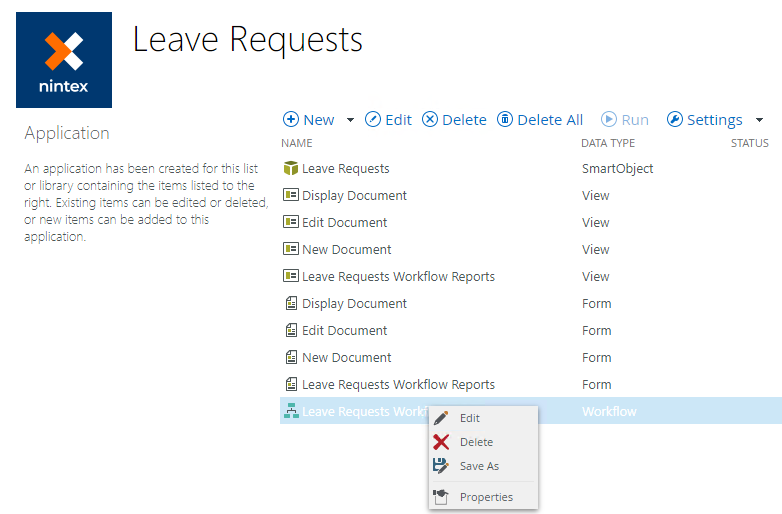Click the Workflow data type cell
Viewport: 782px width, 514px height.
(x=609, y=411)
